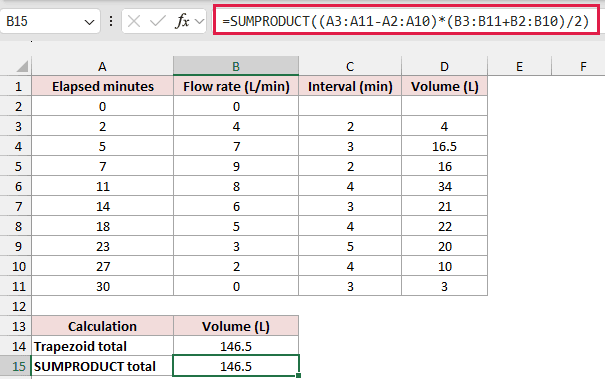The image size is (605, 379).
Task: Select the elapsed minutes cell 14
Action: click(102, 206)
